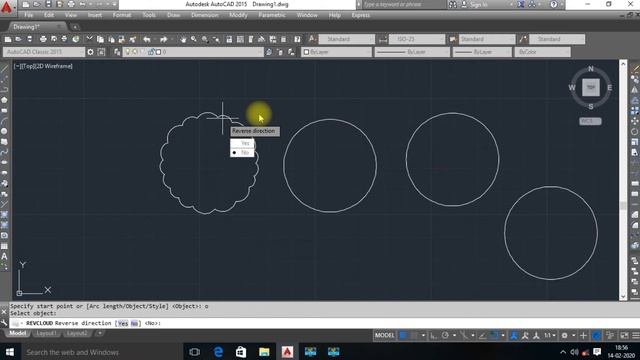This screenshot has width=640, height=360.
Task: Open the Express menu
Action: click(361, 15)
